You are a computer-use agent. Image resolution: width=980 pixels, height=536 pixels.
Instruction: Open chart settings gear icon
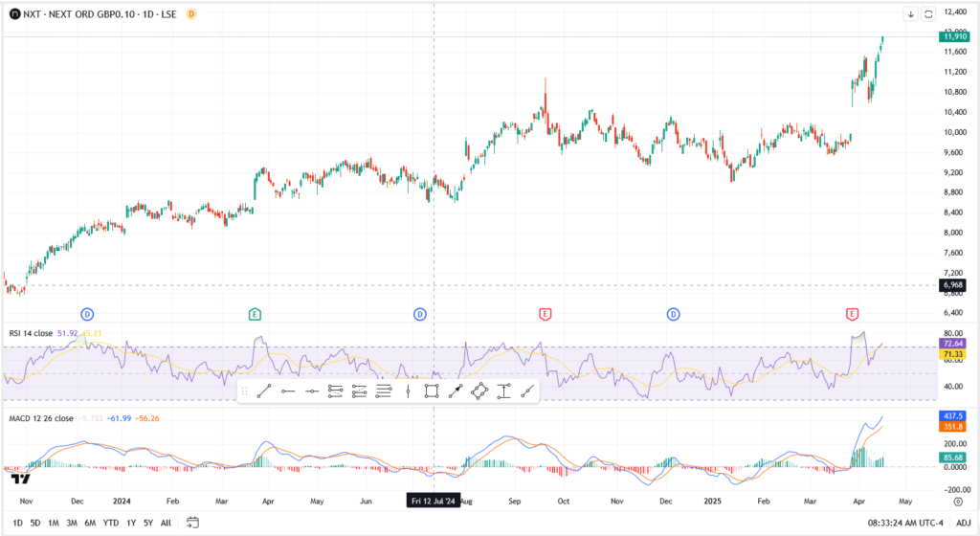tap(958, 501)
